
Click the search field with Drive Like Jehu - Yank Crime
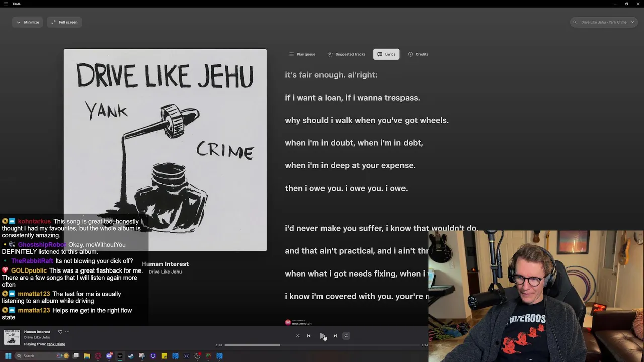tap(603, 22)
